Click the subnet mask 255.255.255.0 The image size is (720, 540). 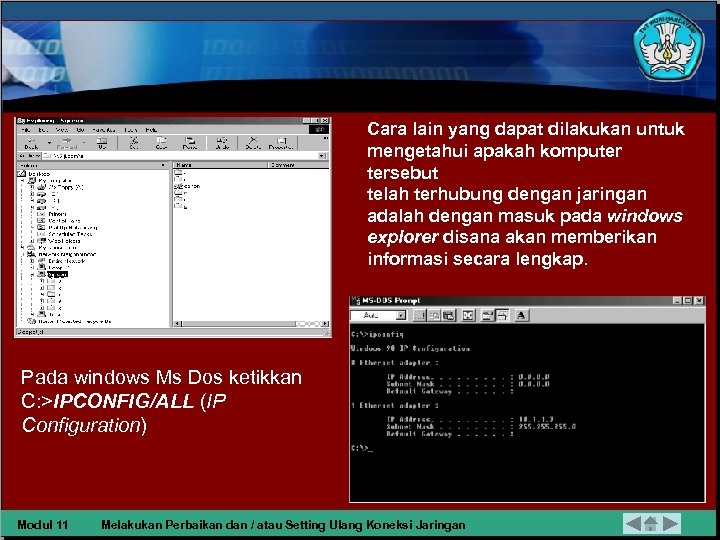click(x=547, y=427)
